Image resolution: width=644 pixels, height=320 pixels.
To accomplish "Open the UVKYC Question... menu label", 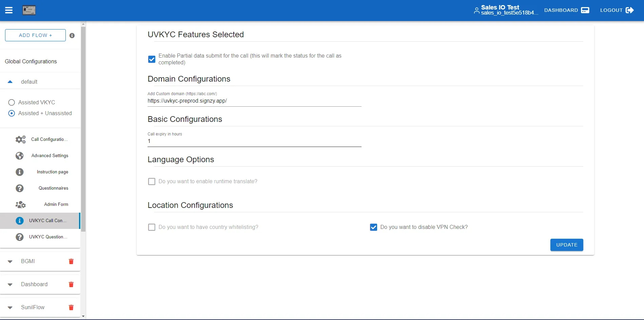I will [48, 237].
